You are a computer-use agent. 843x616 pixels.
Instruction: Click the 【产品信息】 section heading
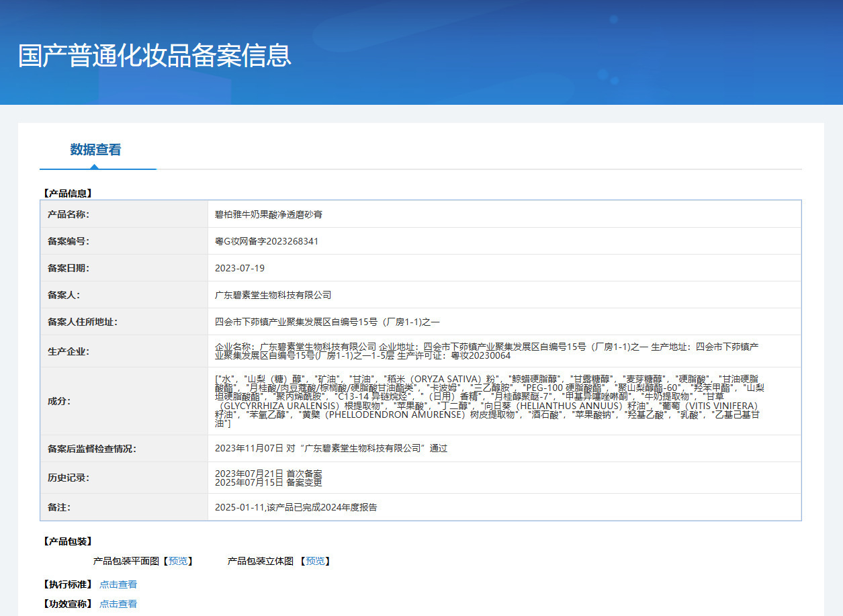pyautogui.click(x=66, y=193)
